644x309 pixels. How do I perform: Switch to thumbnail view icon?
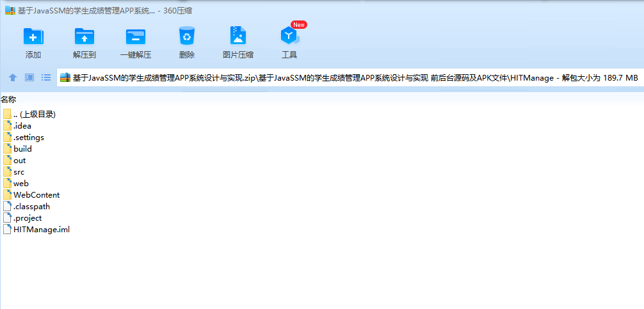tap(29, 77)
